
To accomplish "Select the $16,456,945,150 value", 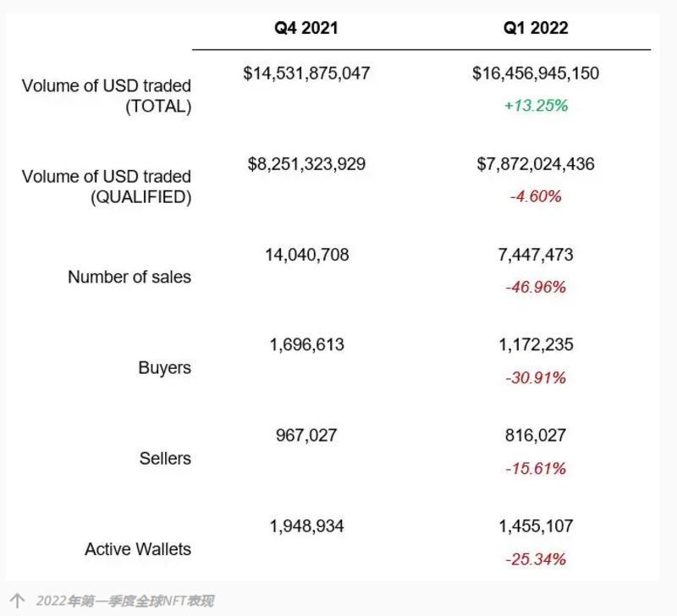I will (x=536, y=74).
